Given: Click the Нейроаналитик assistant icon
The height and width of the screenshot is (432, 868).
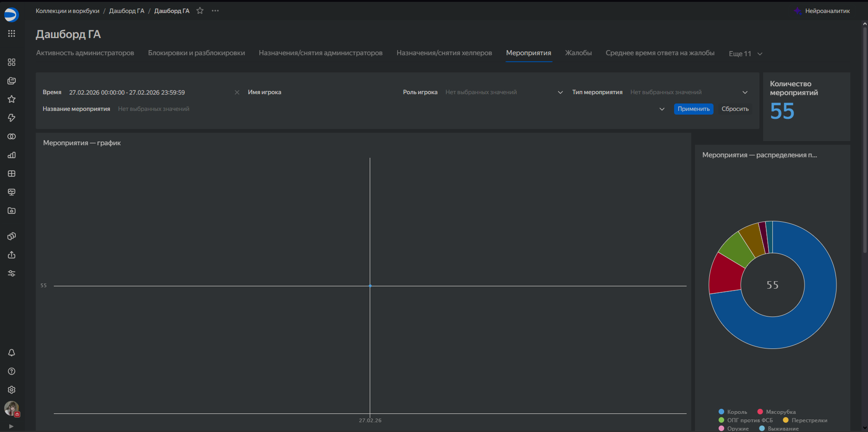Looking at the screenshot, I should click(797, 11).
